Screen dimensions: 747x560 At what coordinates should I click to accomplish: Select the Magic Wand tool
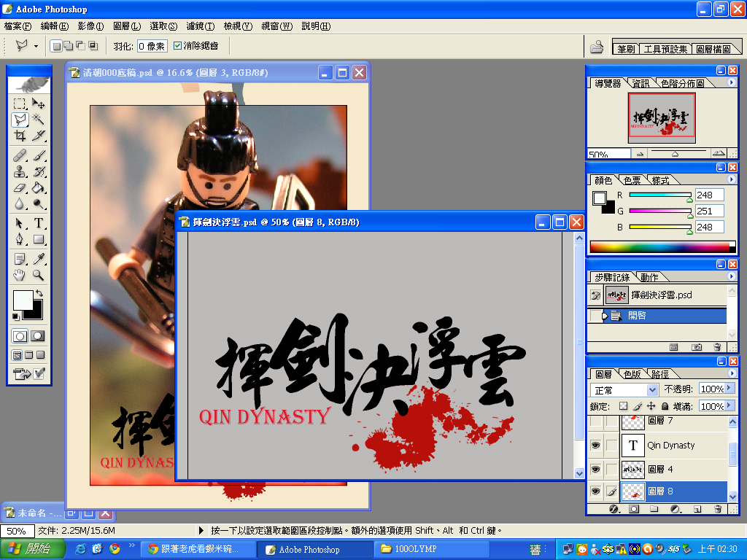38,119
